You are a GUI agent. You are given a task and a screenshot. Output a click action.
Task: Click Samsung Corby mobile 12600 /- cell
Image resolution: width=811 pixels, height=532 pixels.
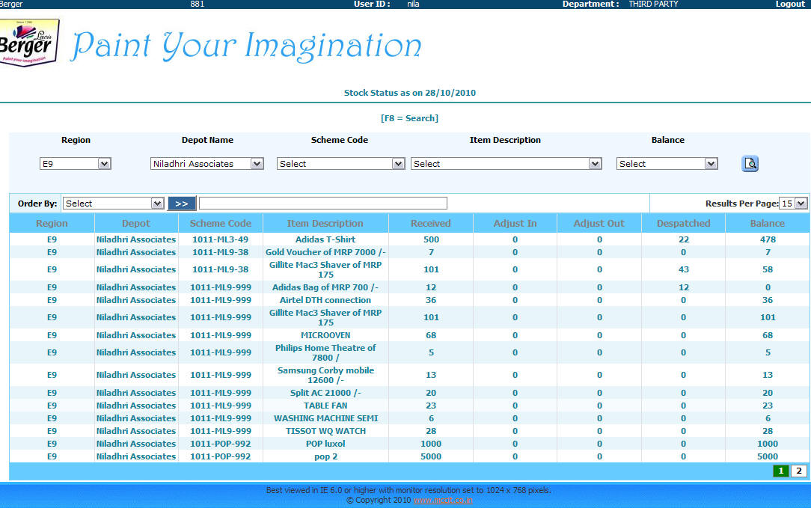pos(325,375)
